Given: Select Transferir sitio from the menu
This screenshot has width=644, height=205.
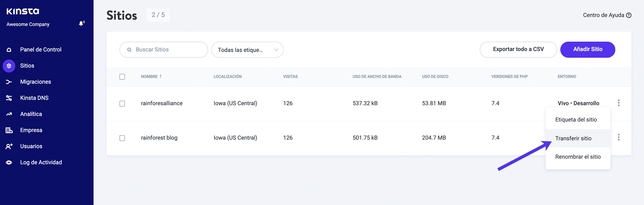Looking at the screenshot, I should [x=573, y=138].
